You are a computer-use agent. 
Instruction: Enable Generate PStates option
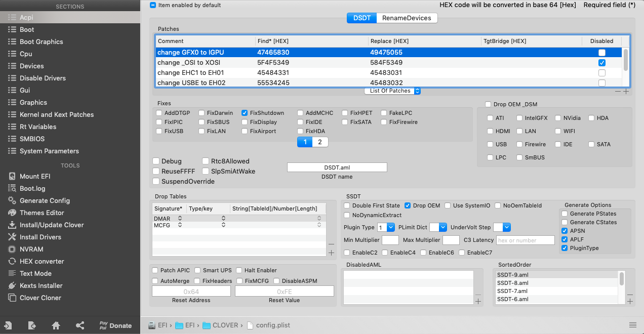pyautogui.click(x=565, y=214)
